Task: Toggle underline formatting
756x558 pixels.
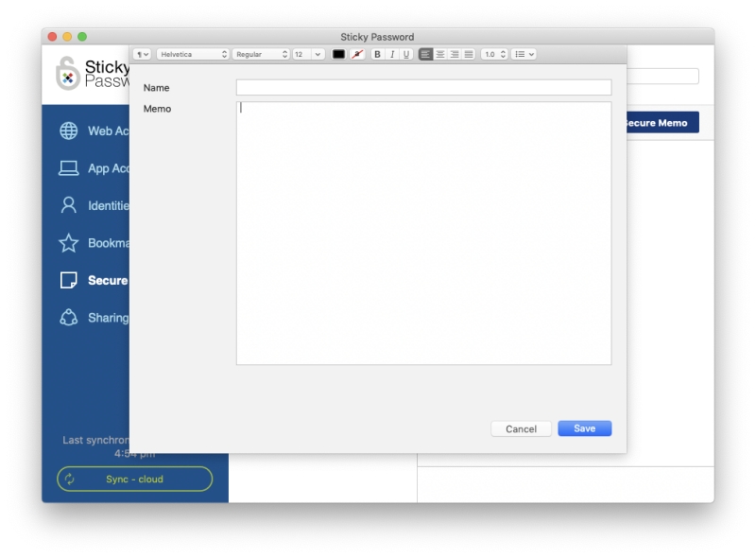Action: (x=406, y=55)
